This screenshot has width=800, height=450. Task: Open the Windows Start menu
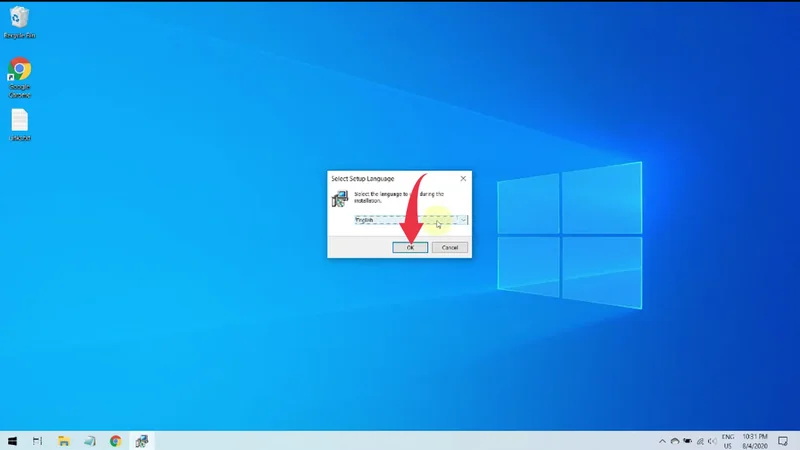13,440
